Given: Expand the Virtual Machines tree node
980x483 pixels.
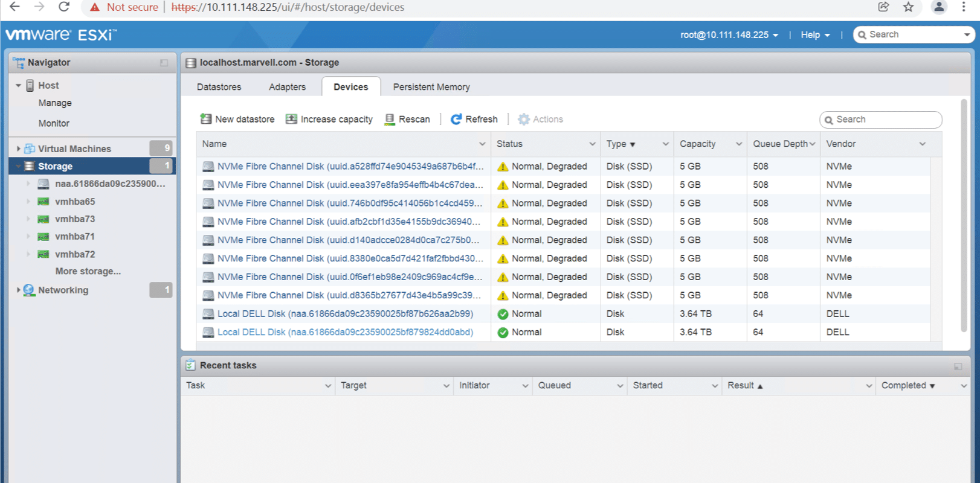Looking at the screenshot, I should pyautogui.click(x=18, y=149).
